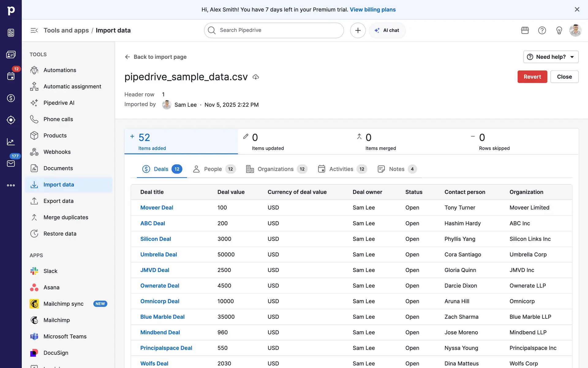The width and height of the screenshot is (588, 368).
Task: Click the red Revert button
Action: point(532,77)
